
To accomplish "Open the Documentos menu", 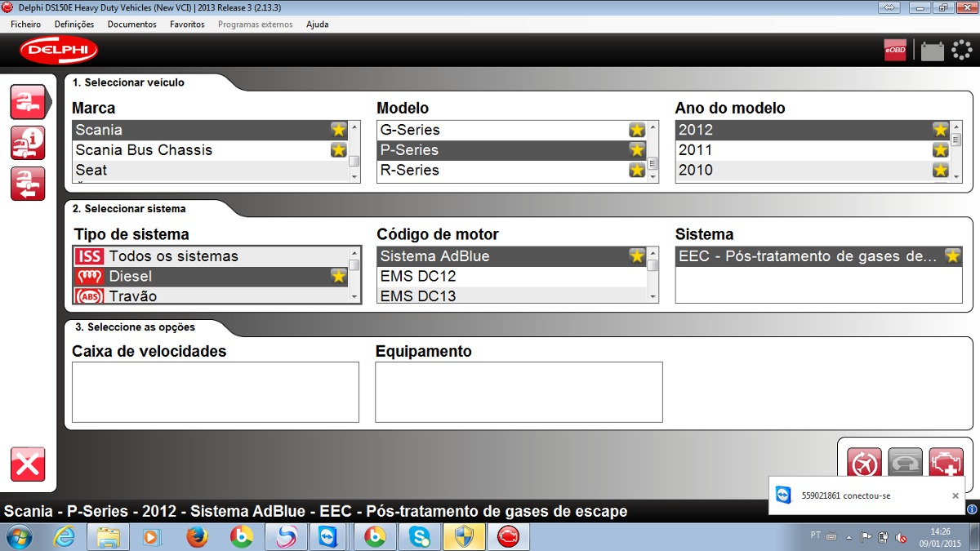I will coord(132,24).
